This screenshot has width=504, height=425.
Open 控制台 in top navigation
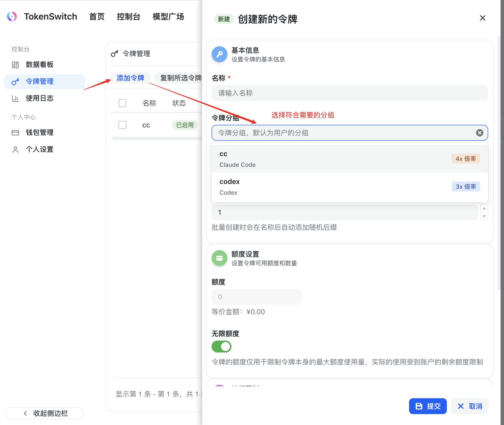[129, 17]
